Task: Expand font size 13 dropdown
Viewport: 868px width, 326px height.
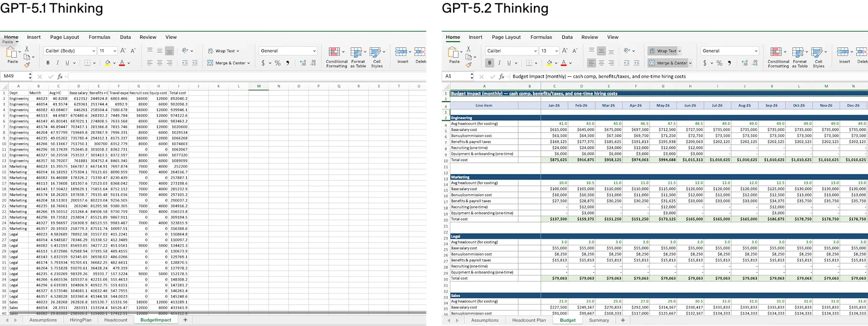Action: pyautogui.click(x=557, y=51)
